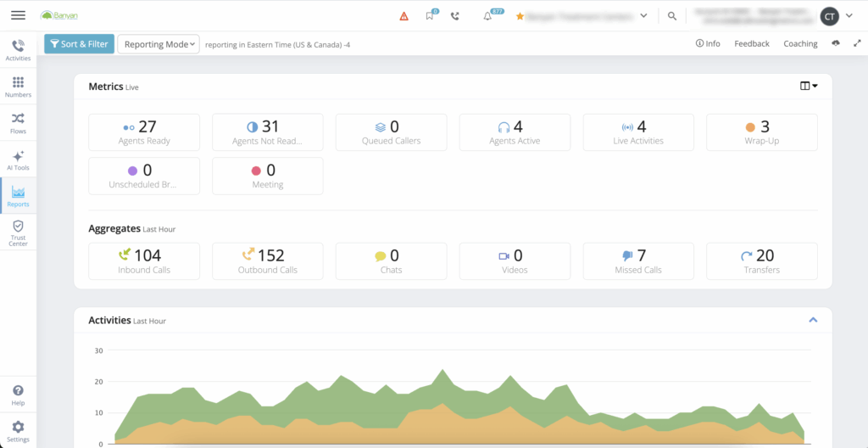
Task: Open the hamburger main menu
Action: pyautogui.click(x=18, y=15)
